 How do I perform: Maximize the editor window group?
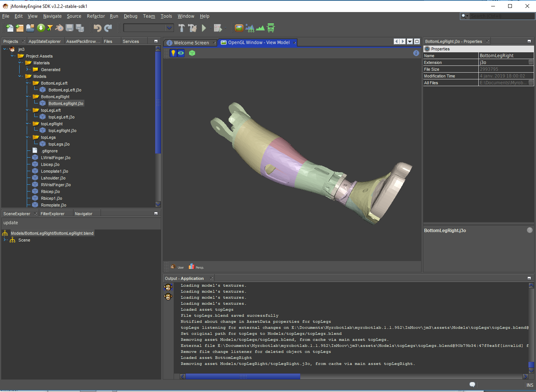tap(417, 41)
